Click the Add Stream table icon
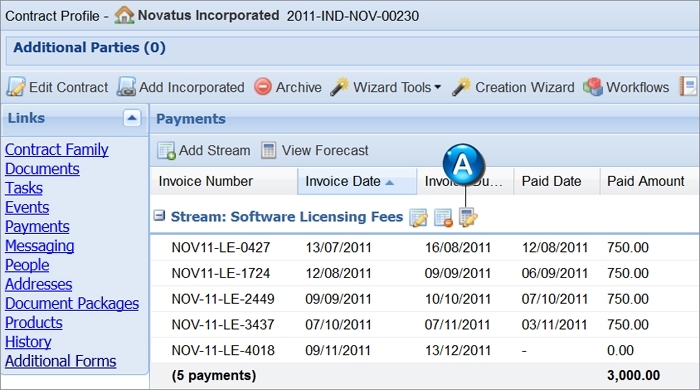 coord(166,151)
